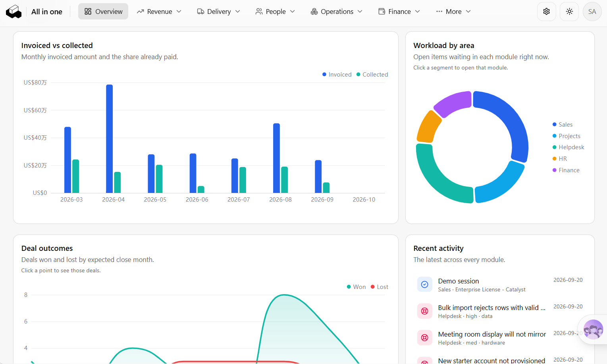Expand the Revenue menu chevron
Viewport: 607px width, 364px height.
(179, 12)
